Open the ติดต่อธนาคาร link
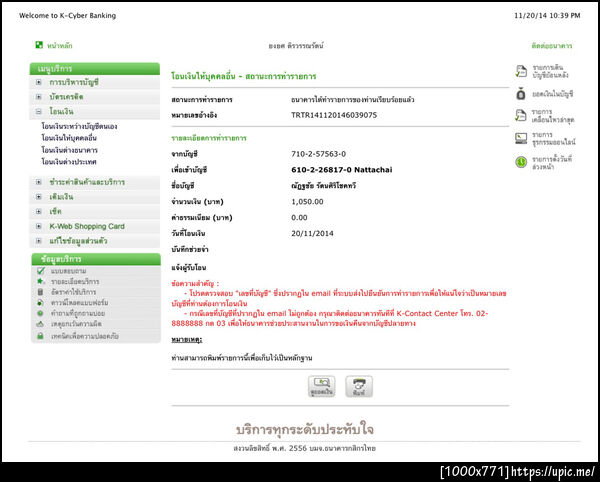 coord(551,46)
